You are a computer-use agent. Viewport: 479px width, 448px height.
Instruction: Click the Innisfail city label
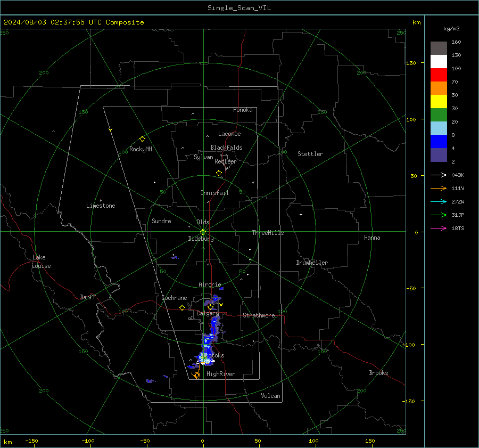[214, 193]
